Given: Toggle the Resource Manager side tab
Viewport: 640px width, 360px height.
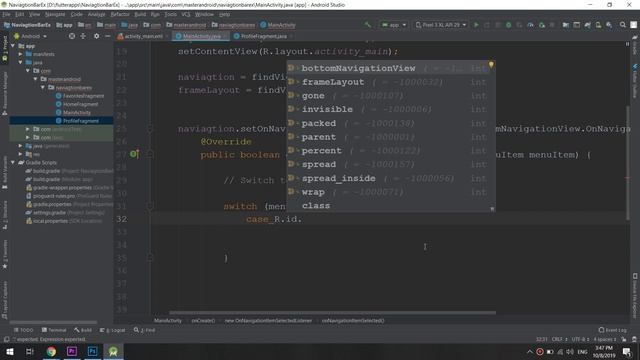Looking at the screenshot, I should pos(4,93).
